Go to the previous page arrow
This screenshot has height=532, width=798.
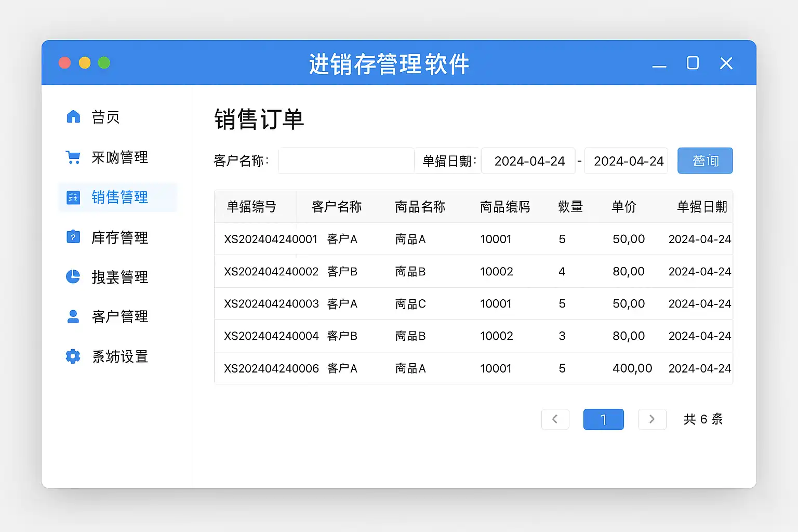(555, 419)
